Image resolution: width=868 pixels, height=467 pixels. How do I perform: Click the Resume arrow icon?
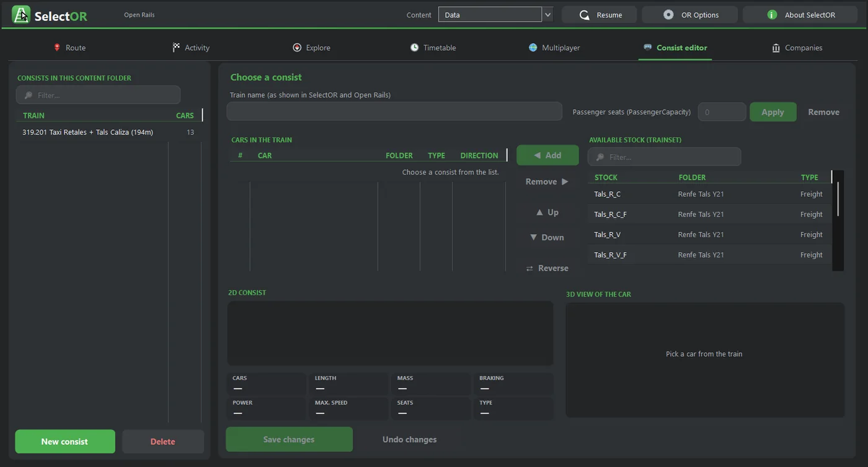point(584,15)
